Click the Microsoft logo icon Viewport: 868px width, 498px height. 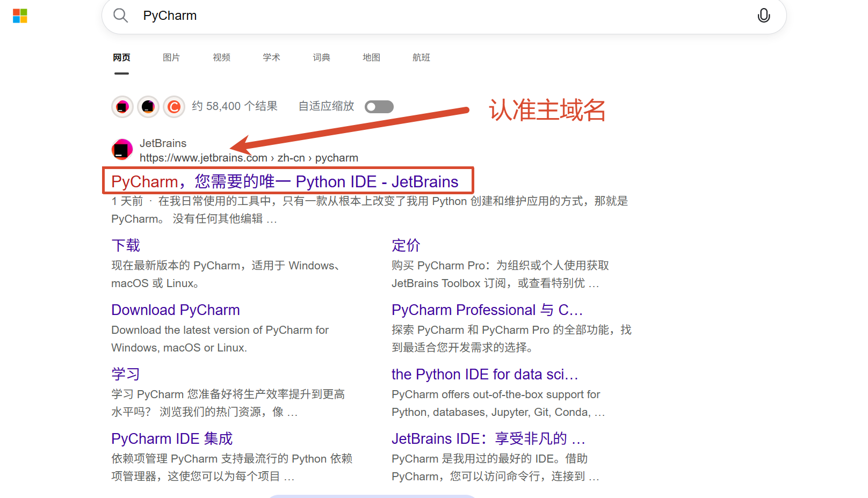point(20,16)
